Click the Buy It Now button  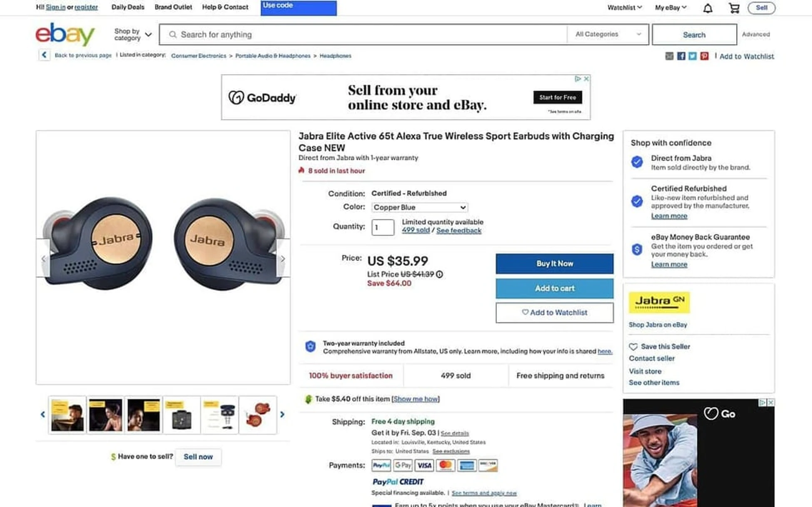[x=554, y=264]
